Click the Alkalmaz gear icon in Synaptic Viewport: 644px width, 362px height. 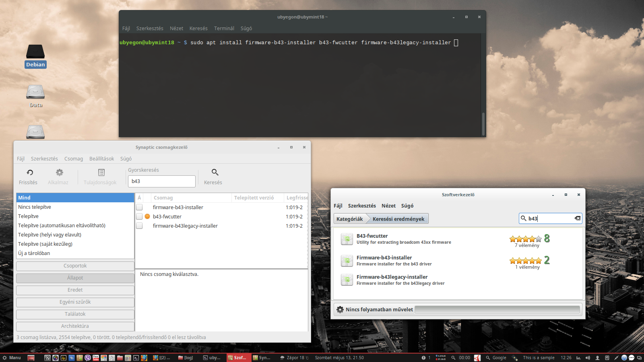(x=60, y=173)
